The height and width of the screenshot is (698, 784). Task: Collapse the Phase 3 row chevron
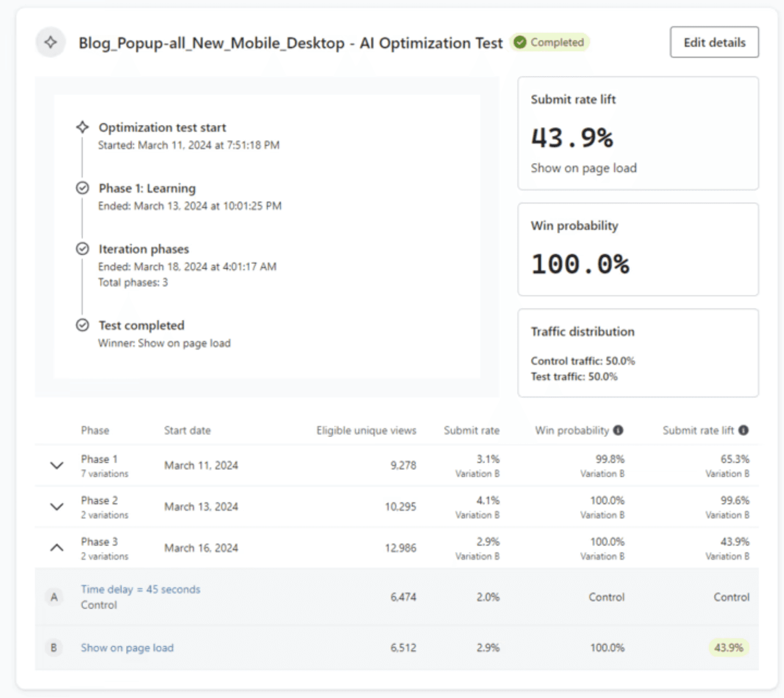pyautogui.click(x=56, y=548)
